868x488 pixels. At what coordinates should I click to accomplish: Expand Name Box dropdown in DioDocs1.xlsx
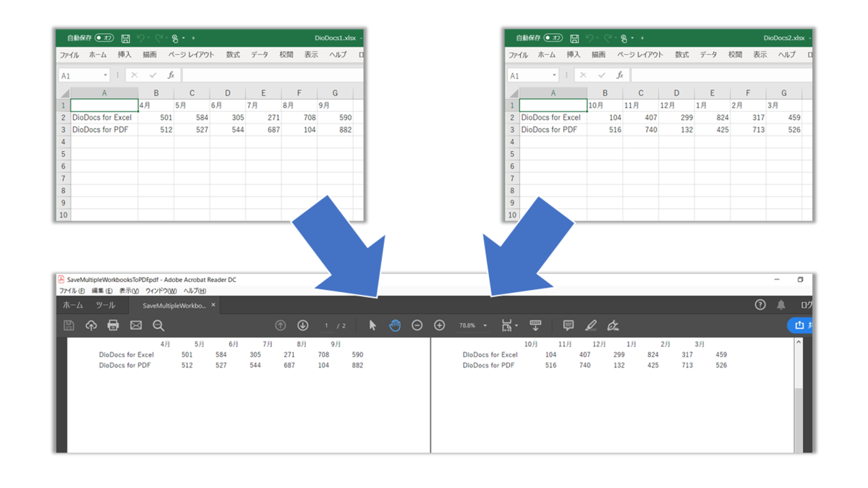pyautogui.click(x=106, y=75)
